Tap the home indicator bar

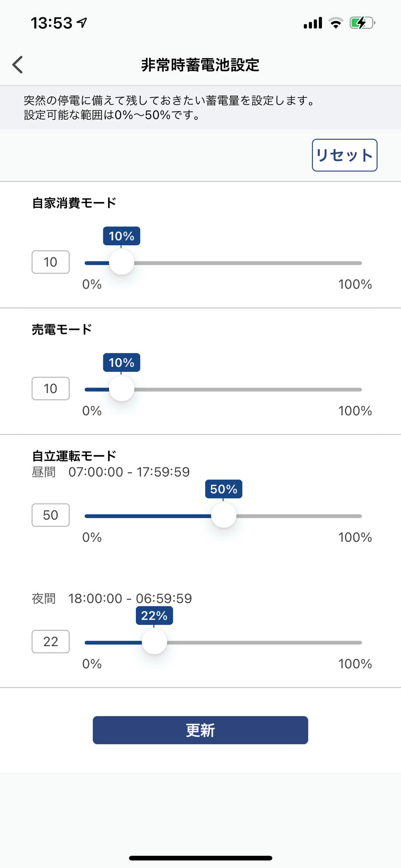200,858
